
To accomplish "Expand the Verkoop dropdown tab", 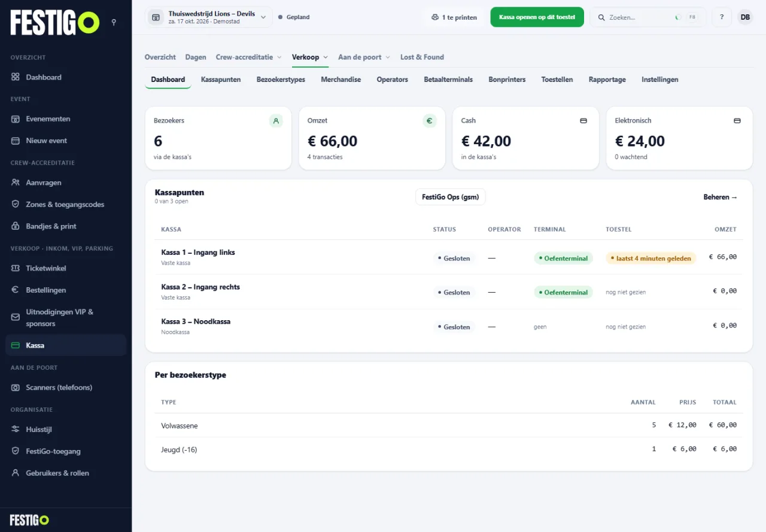I will point(310,57).
